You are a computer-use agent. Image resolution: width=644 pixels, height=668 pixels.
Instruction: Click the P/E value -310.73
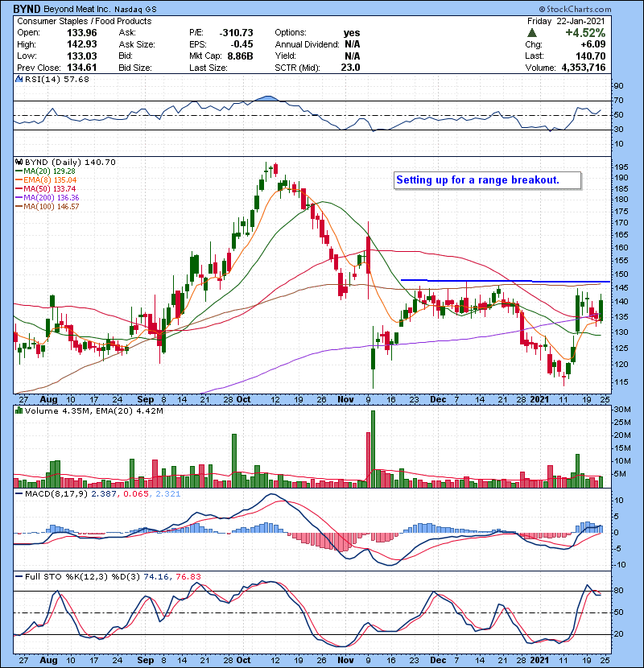[x=236, y=33]
